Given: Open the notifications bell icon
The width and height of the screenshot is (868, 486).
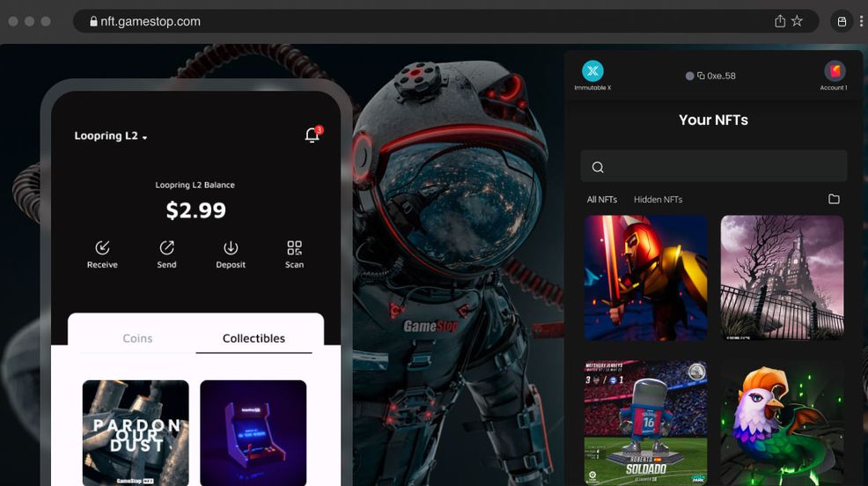Looking at the screenshot, I should click(313, 135).
